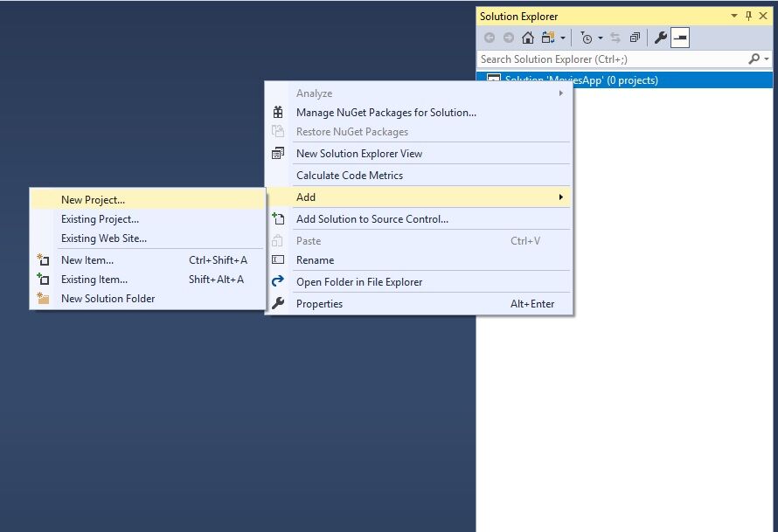Click the Home icon in Solution Explorer toolbar
This screenshot has width=778, height=532.
tap(528, 38)
